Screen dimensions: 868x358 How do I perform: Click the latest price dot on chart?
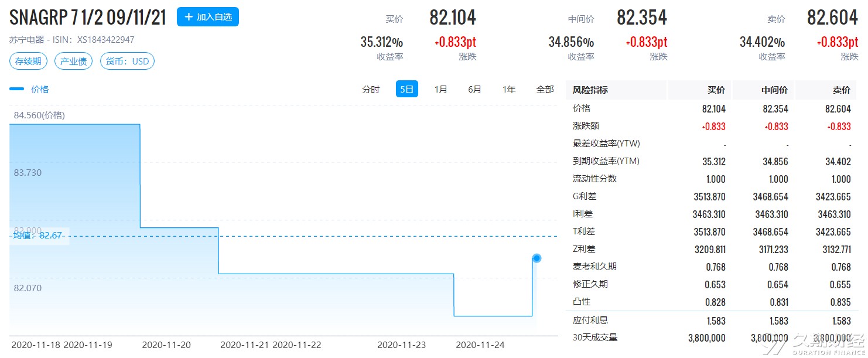pyautogui.click(x=536, y=258)
